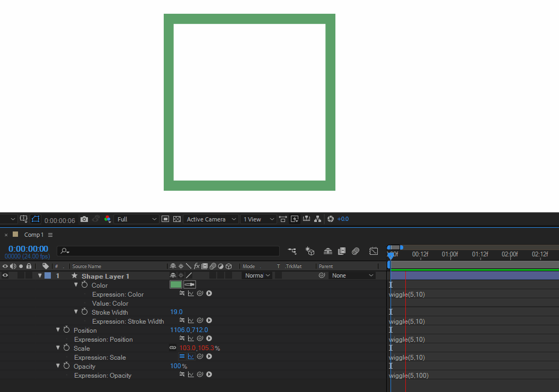The width and height of the screenshot is (559, 392).
Task: Click the Stroke Width value 19.0
Action: point(176,312)
